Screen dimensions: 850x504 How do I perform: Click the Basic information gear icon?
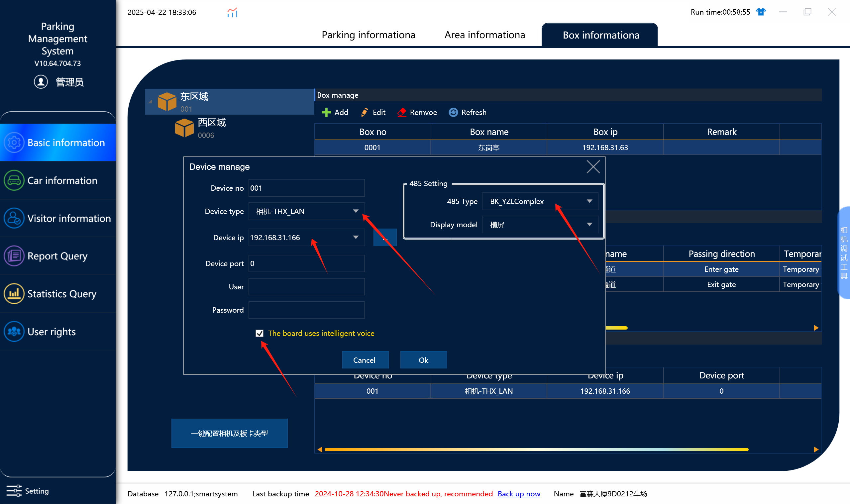pyautogui.click(x=14, y=143)
